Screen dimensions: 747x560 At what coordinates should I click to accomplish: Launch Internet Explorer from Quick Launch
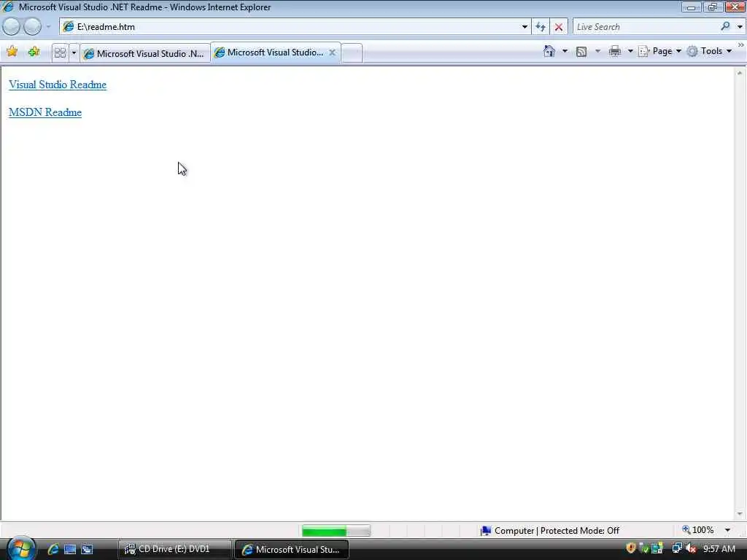53,549
